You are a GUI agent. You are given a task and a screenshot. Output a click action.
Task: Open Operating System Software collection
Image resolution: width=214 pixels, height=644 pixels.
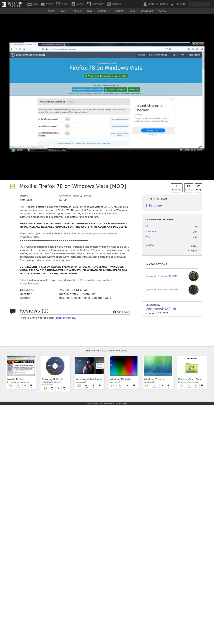point(161,290)
